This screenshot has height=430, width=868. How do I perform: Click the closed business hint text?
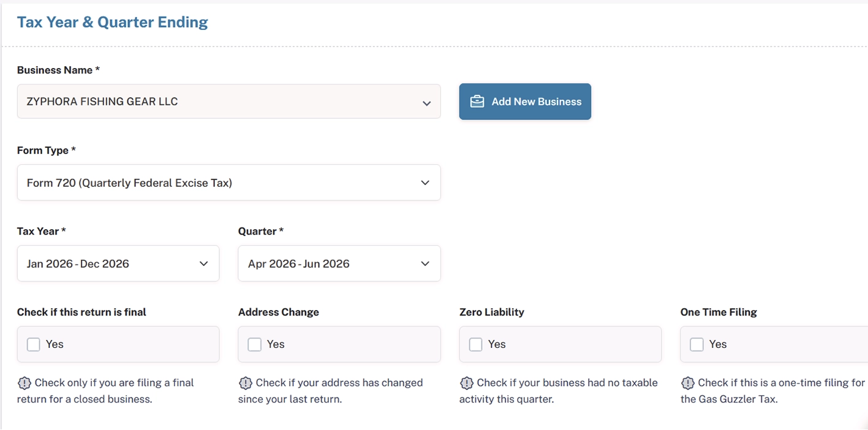[106, 391]
